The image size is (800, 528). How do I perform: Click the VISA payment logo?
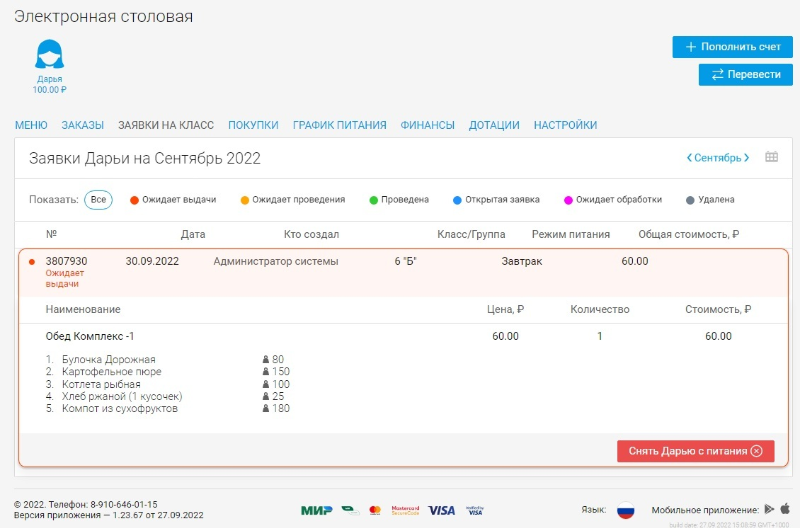coord(441,510)
